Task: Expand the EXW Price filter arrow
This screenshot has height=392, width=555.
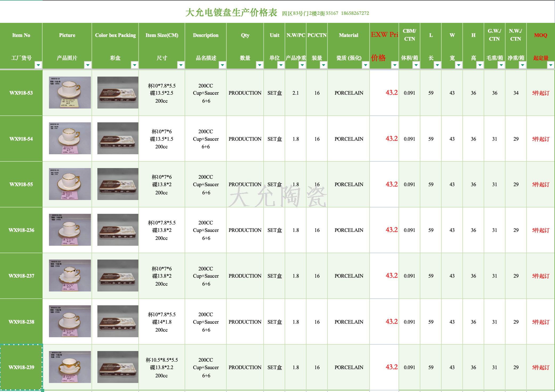Action: click(395, 65)
